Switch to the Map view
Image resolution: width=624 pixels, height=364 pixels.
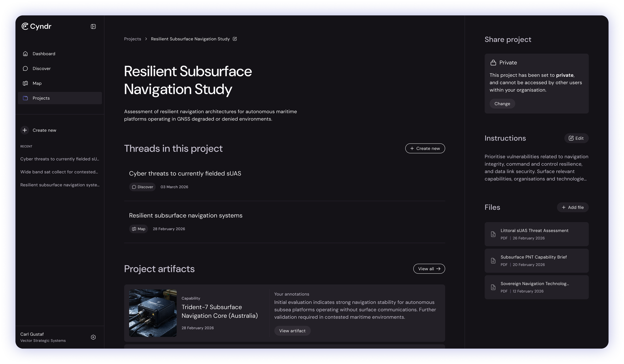(37, 83)
